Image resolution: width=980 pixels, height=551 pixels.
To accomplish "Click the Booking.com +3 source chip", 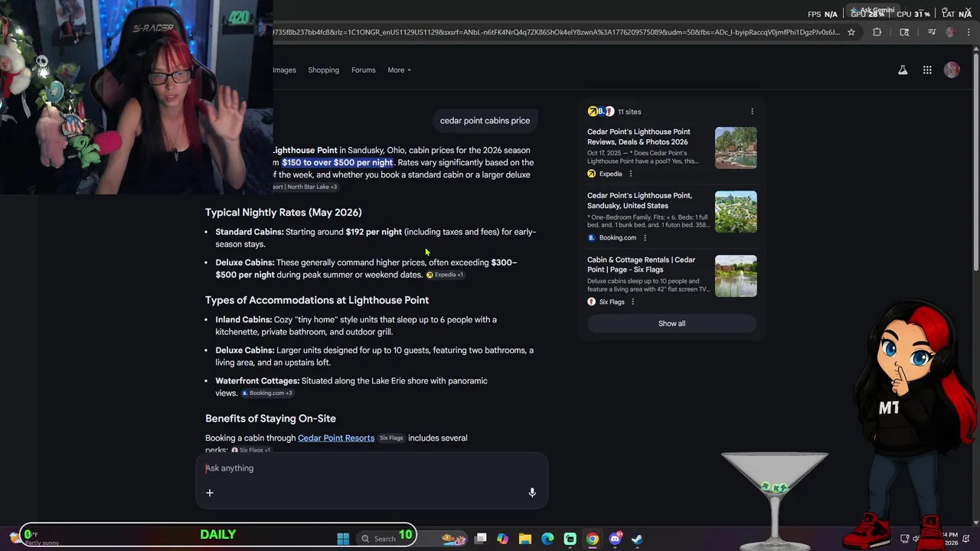I will click(x=267, y=393).
